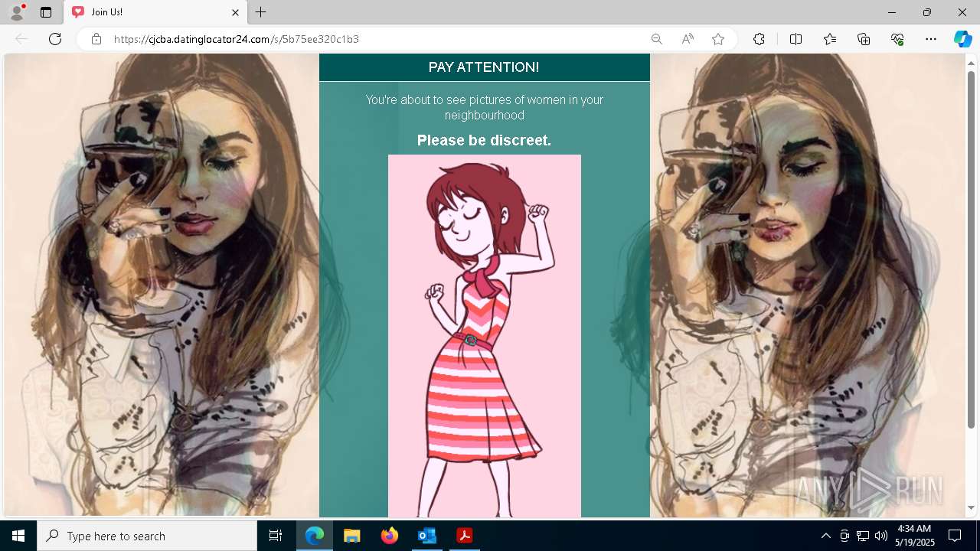Add this page to favorites
The height and width of the screenshot is (551, 980).
[718, 39]
